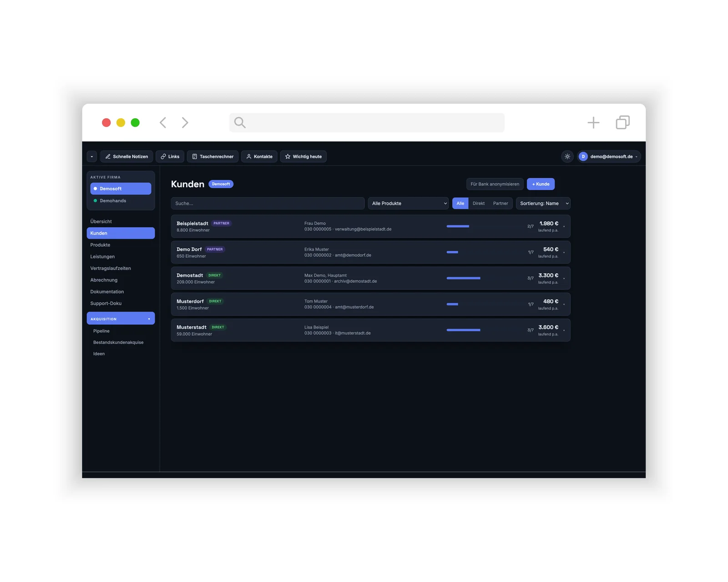Image resolution: width=728 pixels, height=582 pixels.
Task: Open the top-left collapse arrow menu
Action: tap(92, 156)
